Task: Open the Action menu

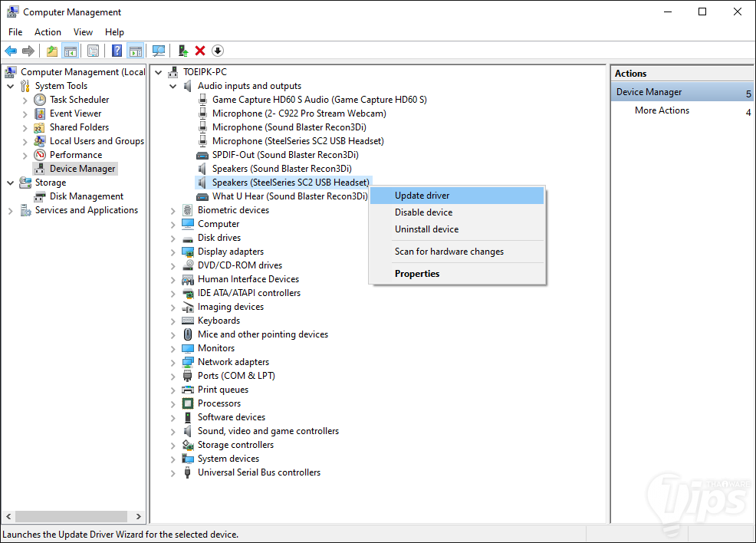Action: [x=48, y=31]
